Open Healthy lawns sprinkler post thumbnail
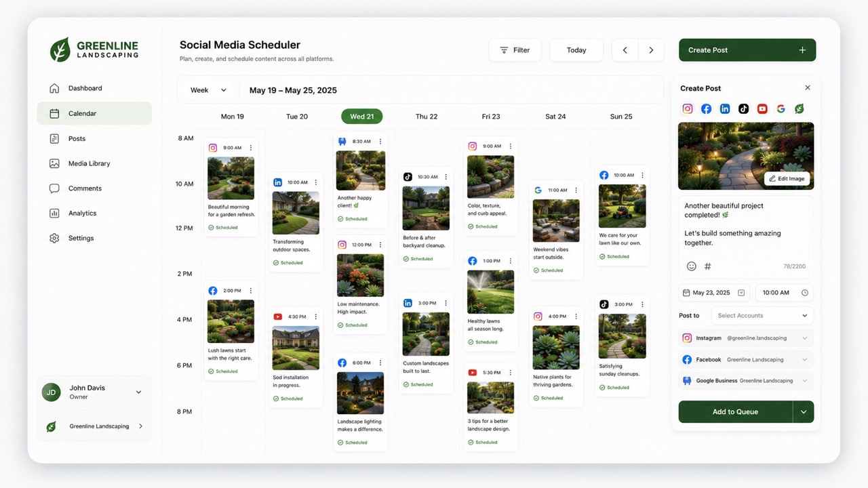The height and width of the screenshot is (488, 868). point(491,291)
